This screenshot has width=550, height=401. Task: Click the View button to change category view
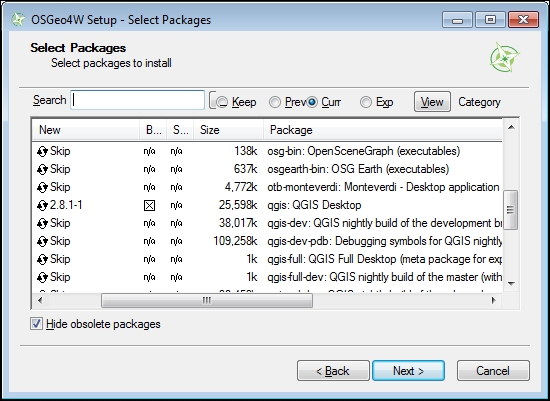pos(432,102)
